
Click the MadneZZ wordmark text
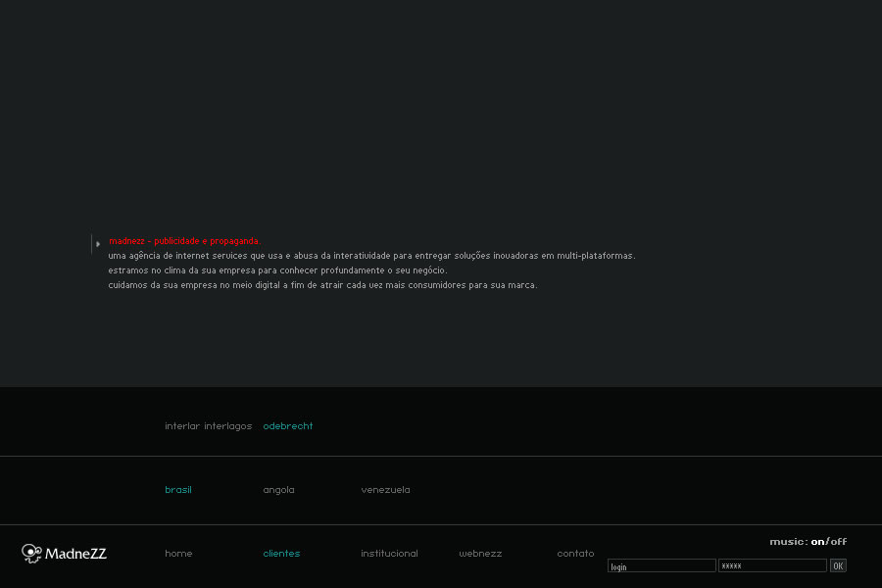click(76, 555)
